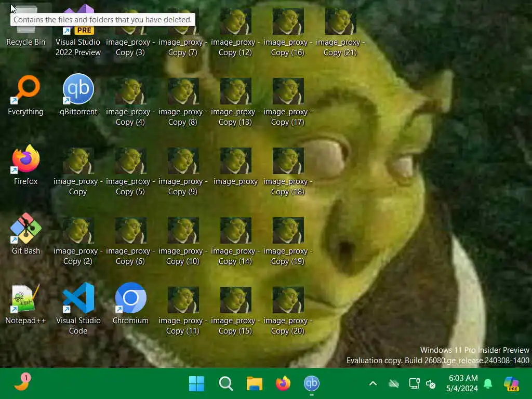The width and height of the screenshot is (532, 399).
Task: Select image_proxy - Copy (5) file
Action: point(130,171)
